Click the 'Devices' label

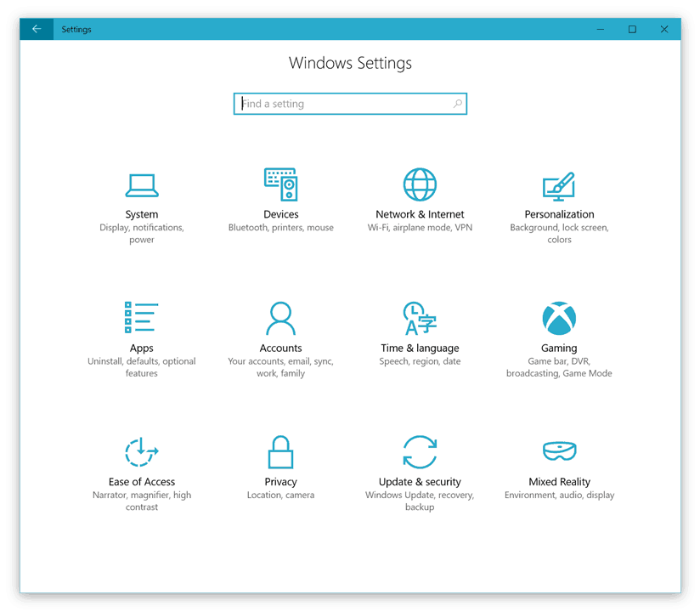point(281,214)
